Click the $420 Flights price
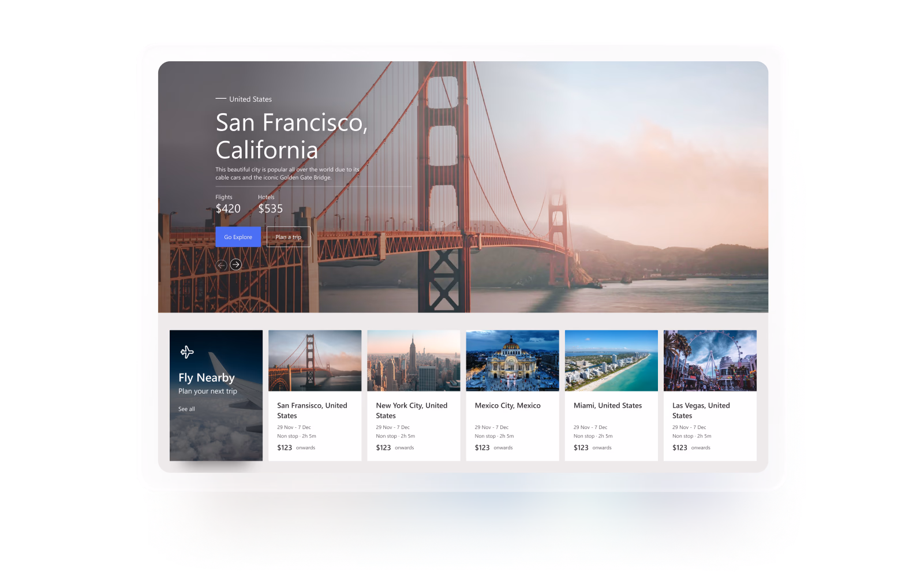The width and height of the screenshot is (924, 578). coord(228,208)
